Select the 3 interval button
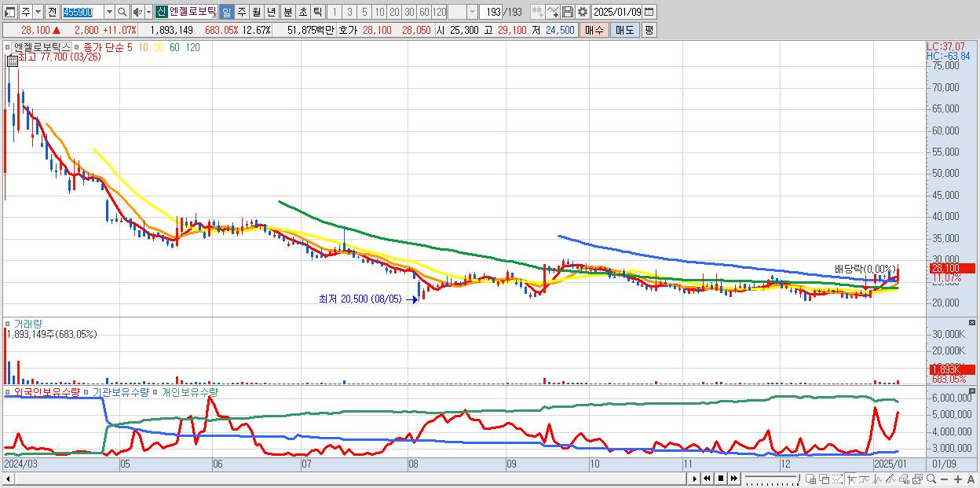The height and width of the screenshot is (488, 980). point(349,12)
